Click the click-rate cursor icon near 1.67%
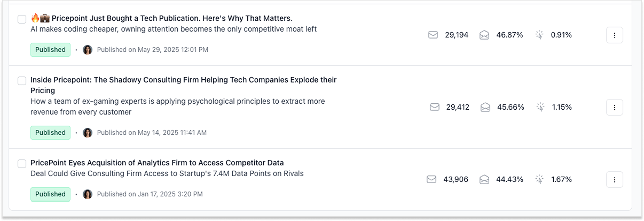This screenshot has height=221, width=644. [x=540, y=179]
